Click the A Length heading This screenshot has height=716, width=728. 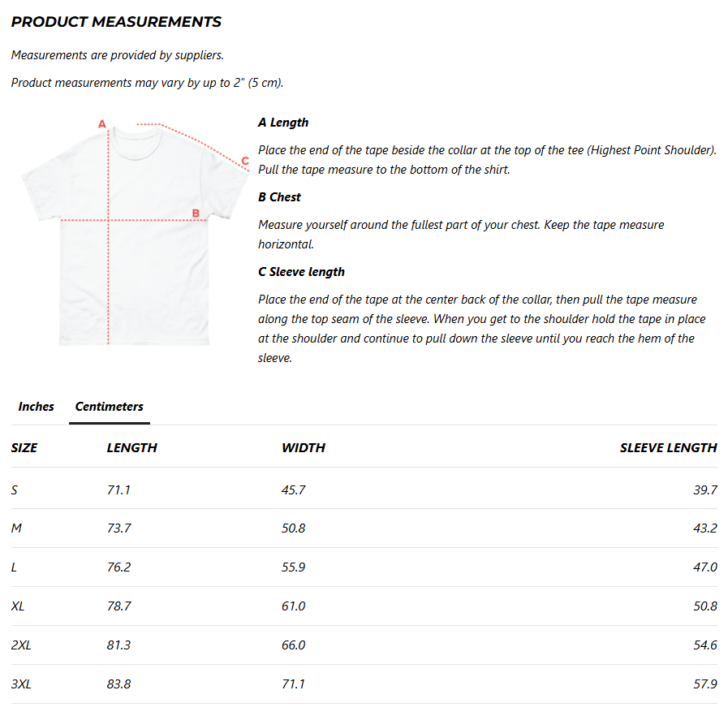(283, 123)
